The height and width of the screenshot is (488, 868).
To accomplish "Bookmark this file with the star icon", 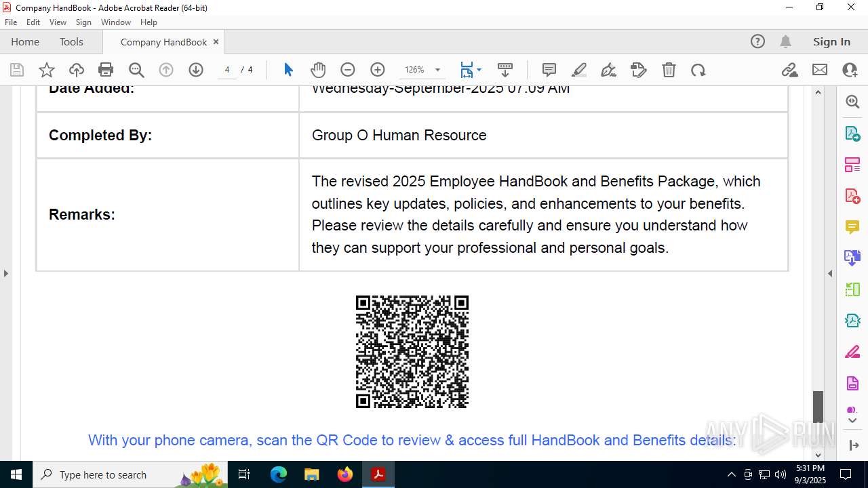I will [47, 70].
